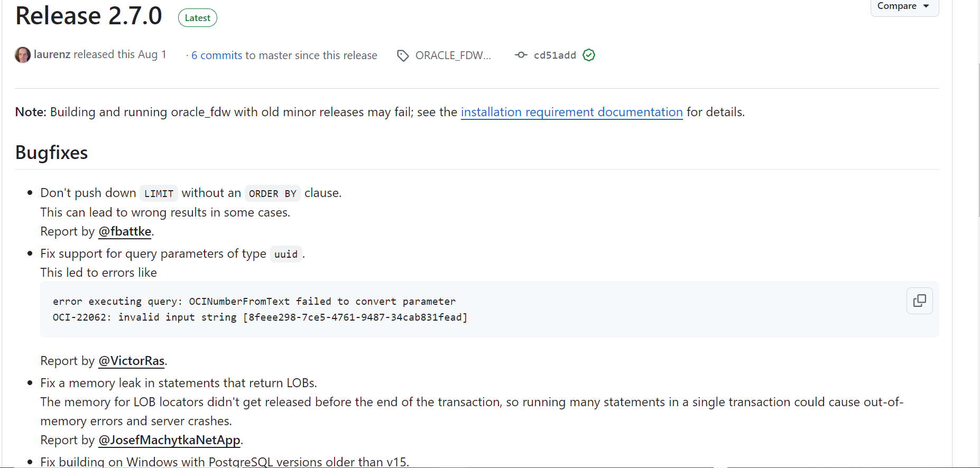Image resolution: width=980 pixels, height=468 pixels.
Task: Open laurenz's avatar picture
Action: pos(23,55)
